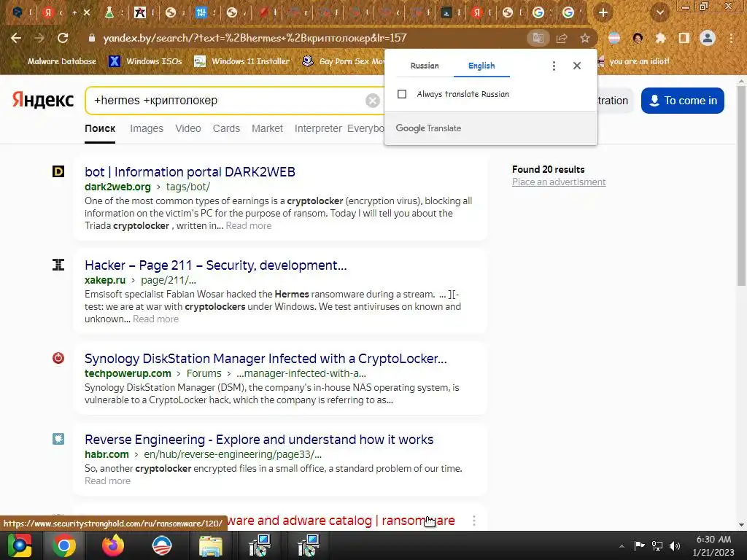Open the Interpreter tab
Screen dimensions: 747x560
318,128
